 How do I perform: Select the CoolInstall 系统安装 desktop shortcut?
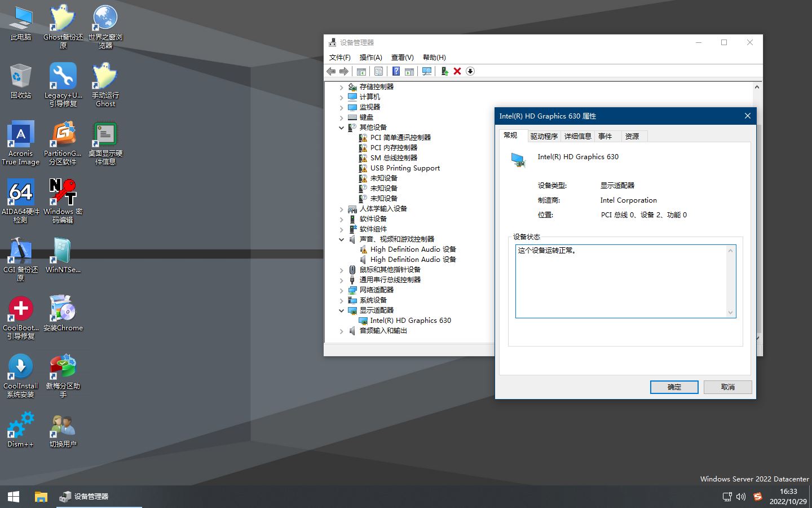pos(21,376)
